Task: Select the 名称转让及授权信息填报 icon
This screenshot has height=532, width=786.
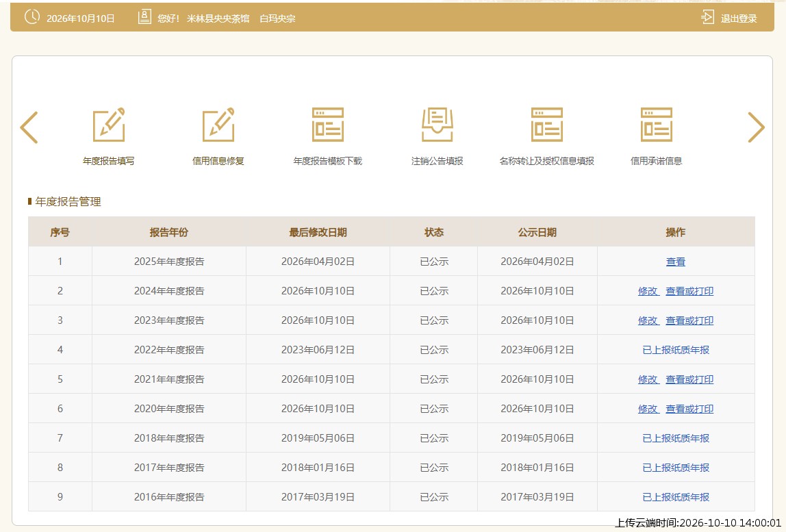Action: tap(547, 125)
